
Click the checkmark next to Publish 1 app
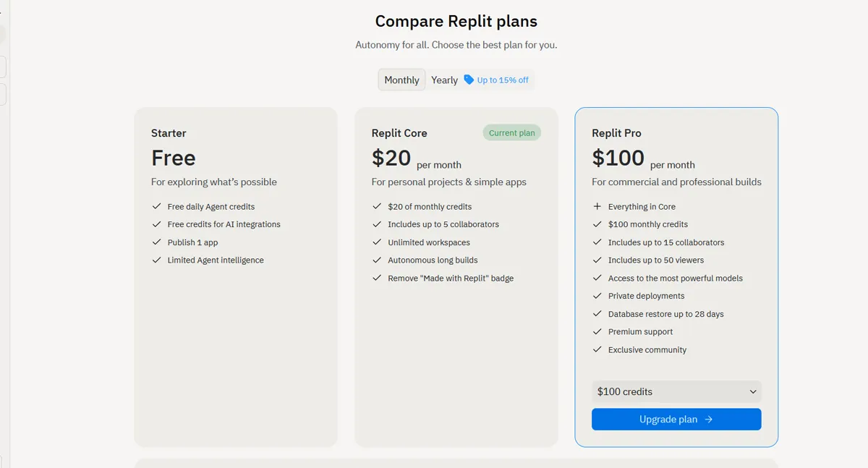click(156, 242)
